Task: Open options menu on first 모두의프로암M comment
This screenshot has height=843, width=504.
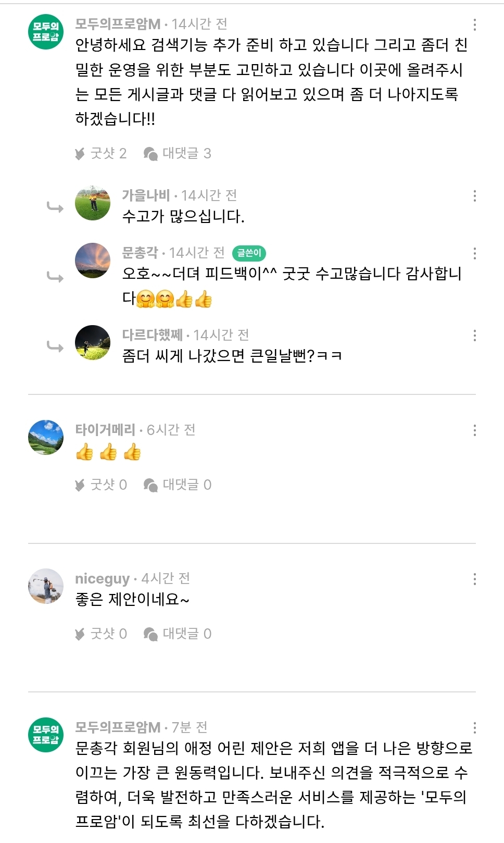Action: point(474,24)
